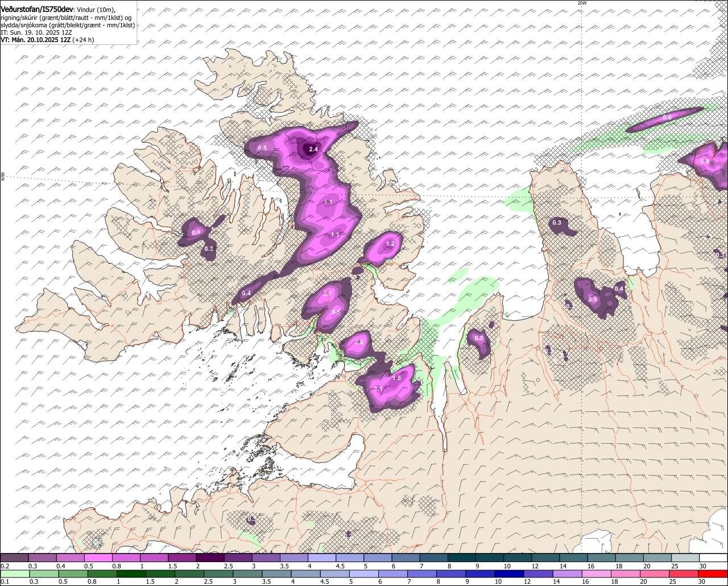The height and width of the screenshot is (586, 728).
Task: Pick upper legend light blue swatch labeled 4
Action: click(322, 558)
